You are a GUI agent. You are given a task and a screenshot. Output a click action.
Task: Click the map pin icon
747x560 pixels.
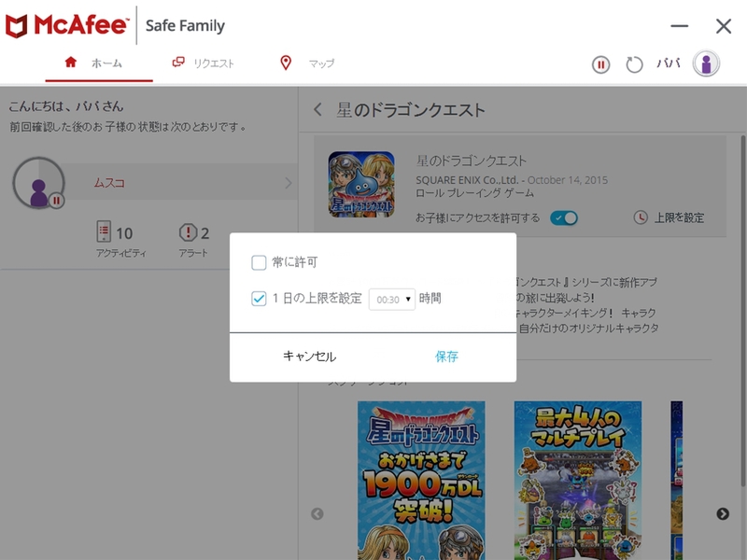pos(286,63)
